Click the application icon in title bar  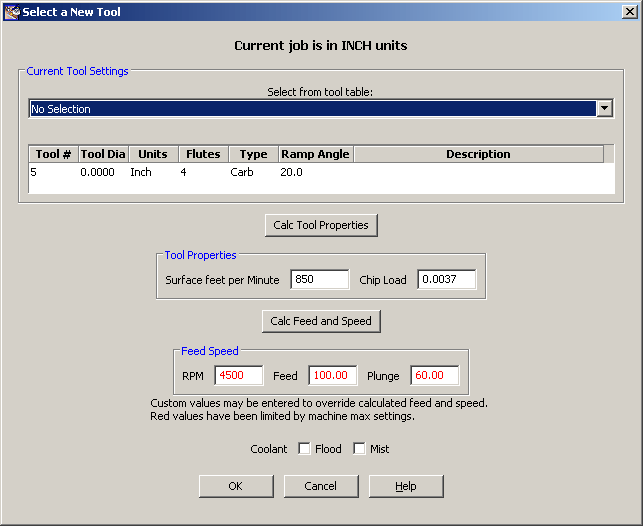(x=12, y=11)
